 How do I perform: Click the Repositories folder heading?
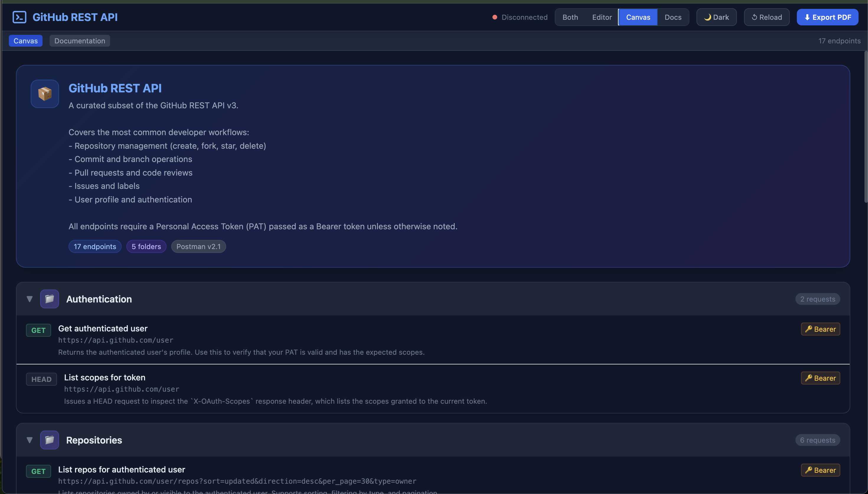click(x=94, y=440)
